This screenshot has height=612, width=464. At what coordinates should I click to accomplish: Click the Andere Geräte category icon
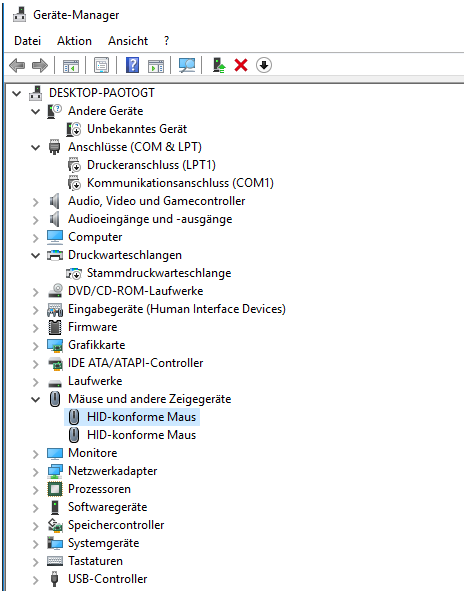coord(54,111)
